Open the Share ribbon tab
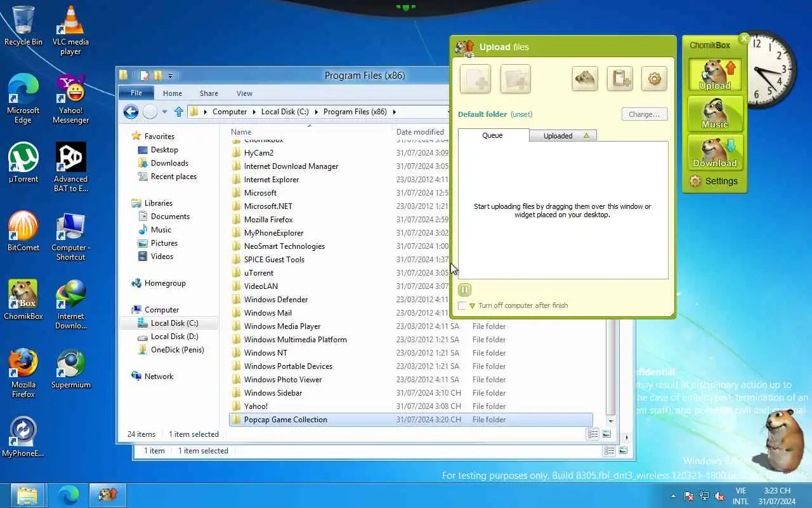Viewport: 812px width, 508px height. point(209,93)
